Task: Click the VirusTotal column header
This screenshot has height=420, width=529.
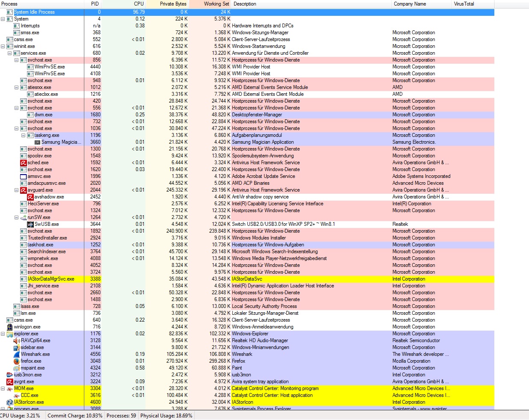Action: pos(473,4)
